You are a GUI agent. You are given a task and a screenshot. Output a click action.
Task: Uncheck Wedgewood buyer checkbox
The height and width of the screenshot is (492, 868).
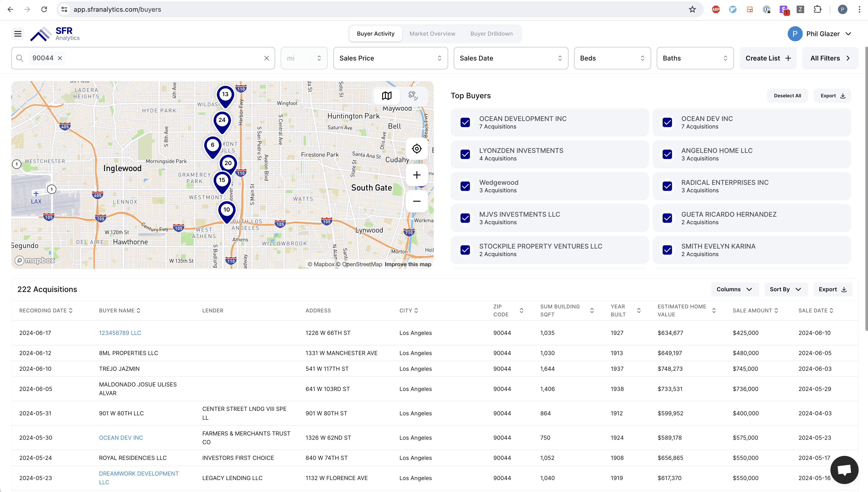(465, 186)
